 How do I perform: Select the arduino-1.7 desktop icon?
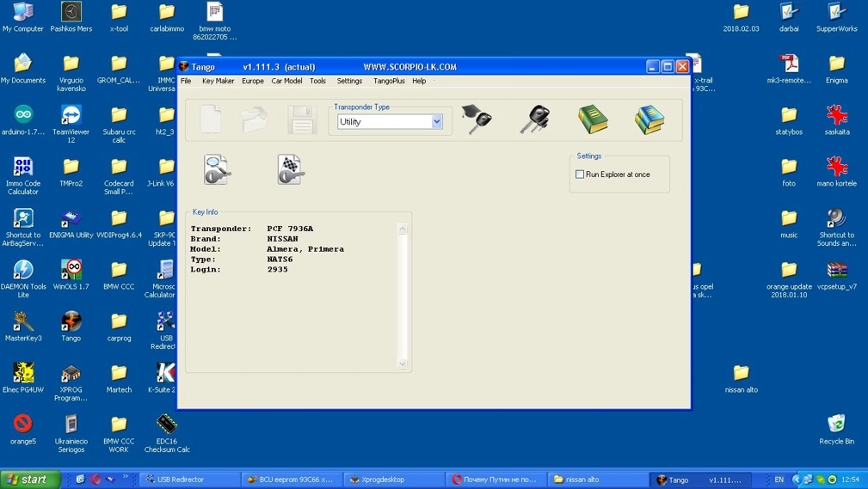(x=22, y=120)
